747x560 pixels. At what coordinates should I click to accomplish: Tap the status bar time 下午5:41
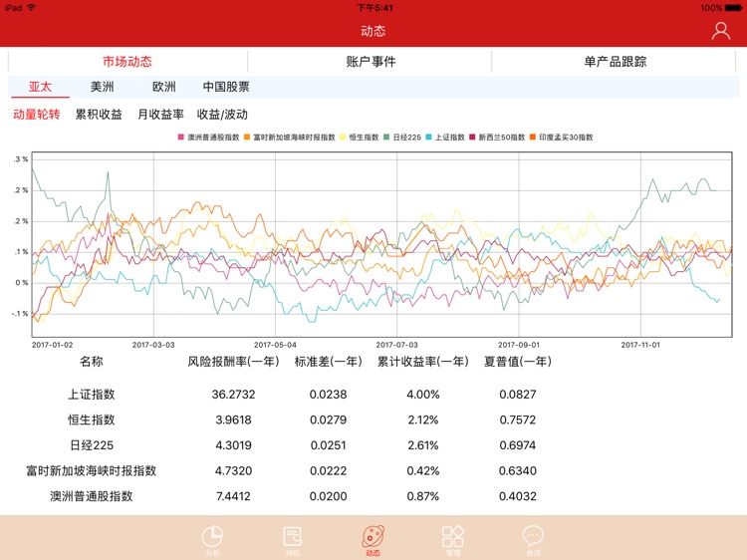pyautogui.click(x=374, y=8)
